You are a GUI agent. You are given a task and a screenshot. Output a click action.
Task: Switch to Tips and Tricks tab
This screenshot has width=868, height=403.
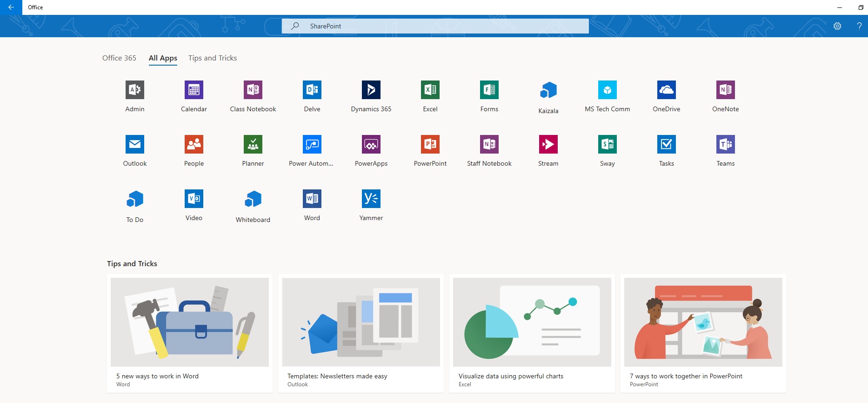[x=213, y=58]
